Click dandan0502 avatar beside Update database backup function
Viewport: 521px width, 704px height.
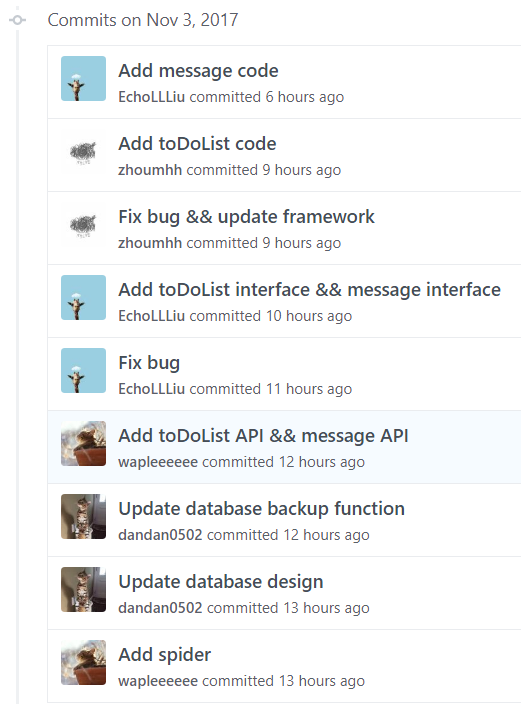(84, 516)
